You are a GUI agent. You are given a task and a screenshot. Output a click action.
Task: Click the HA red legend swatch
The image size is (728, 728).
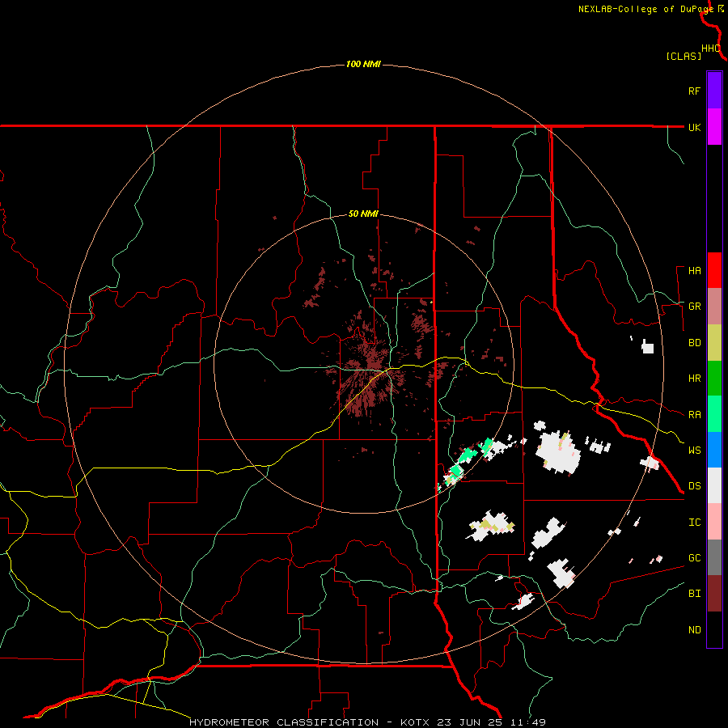click(714, 270)
